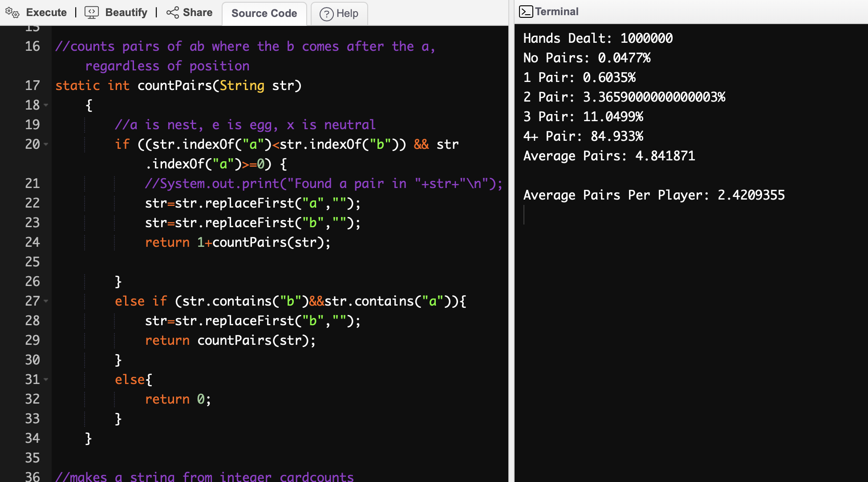868x482 pixels.
Task: Click the Help question mark icon
Action: [x=326, y=14]
